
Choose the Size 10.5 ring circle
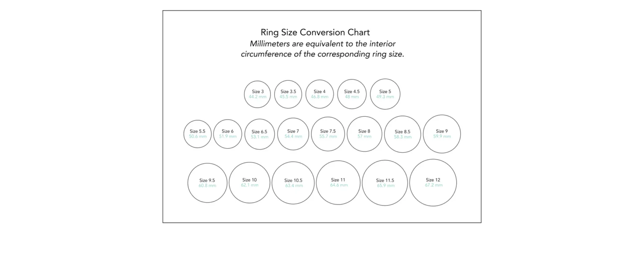click(293, 183)
